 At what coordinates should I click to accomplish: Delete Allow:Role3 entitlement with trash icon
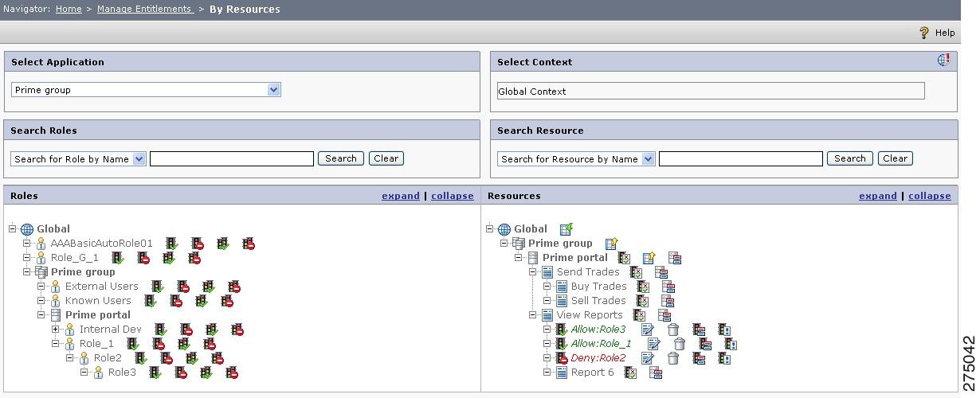pos(673,330)
